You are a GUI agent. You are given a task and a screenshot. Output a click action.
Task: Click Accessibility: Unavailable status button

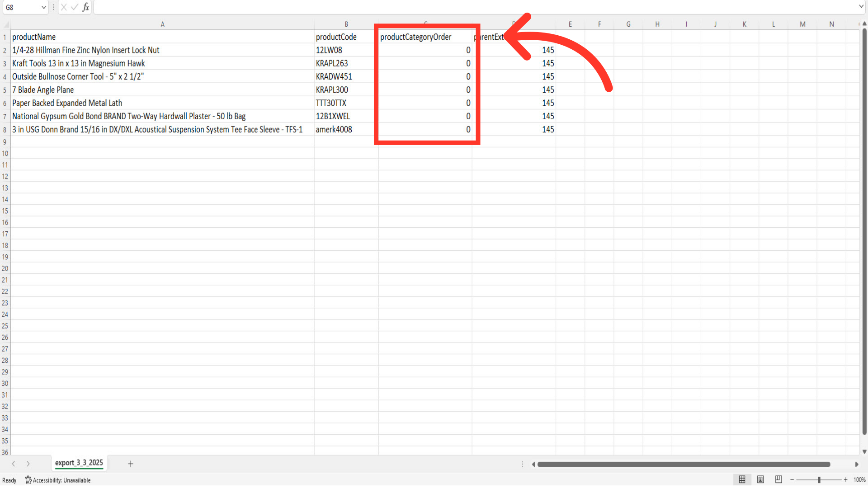pos(58,480)
